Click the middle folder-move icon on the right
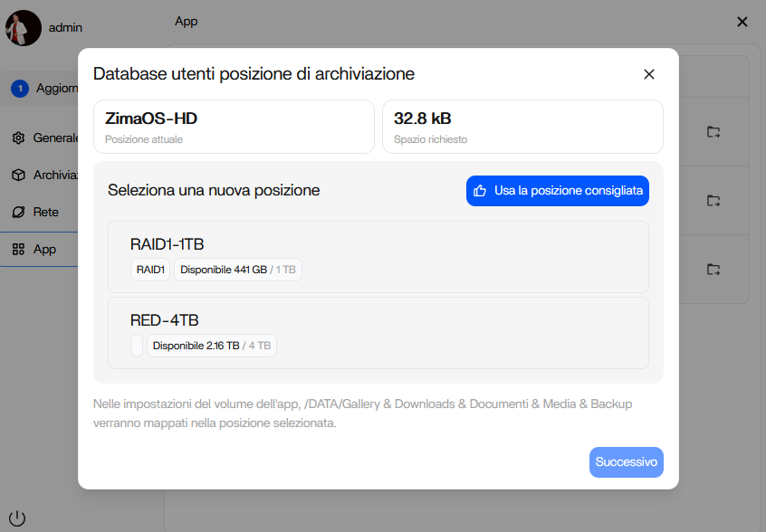Image resolution: width=766 pixels, height=532 pixels. [x=713, y=200]
